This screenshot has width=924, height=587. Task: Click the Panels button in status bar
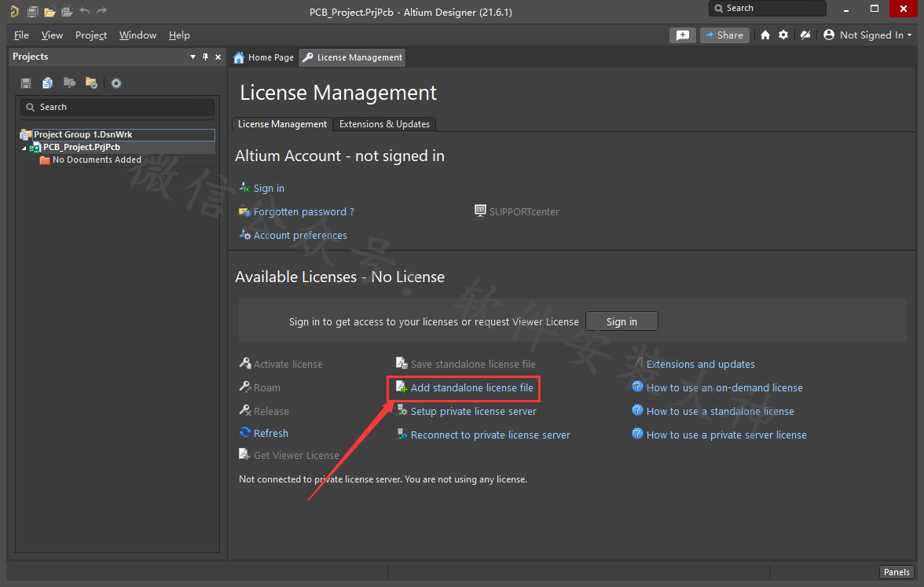click(896, 572)
